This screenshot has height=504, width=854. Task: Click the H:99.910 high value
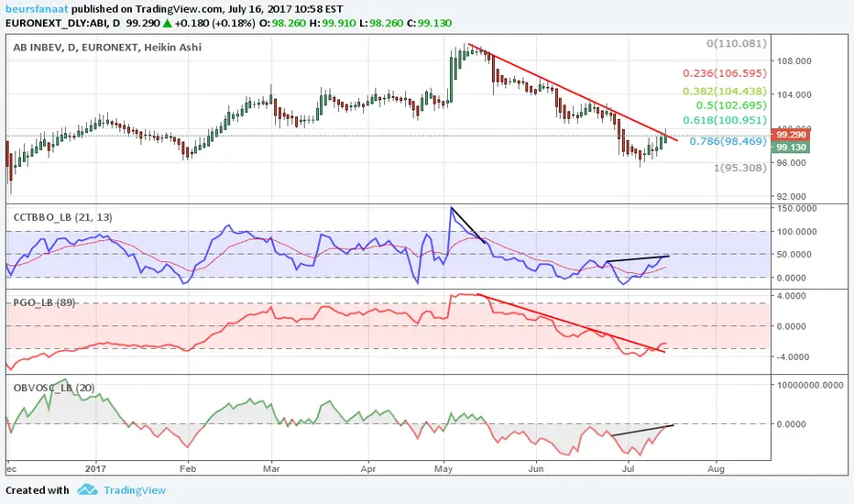pyautogui.click(x=333, y=23)
